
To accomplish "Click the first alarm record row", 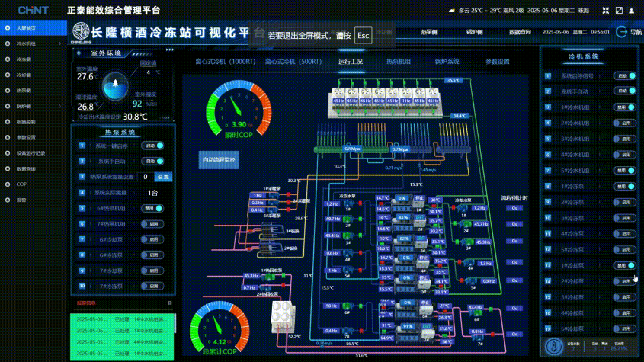I will pyautogui.click(x=122, y=319).
